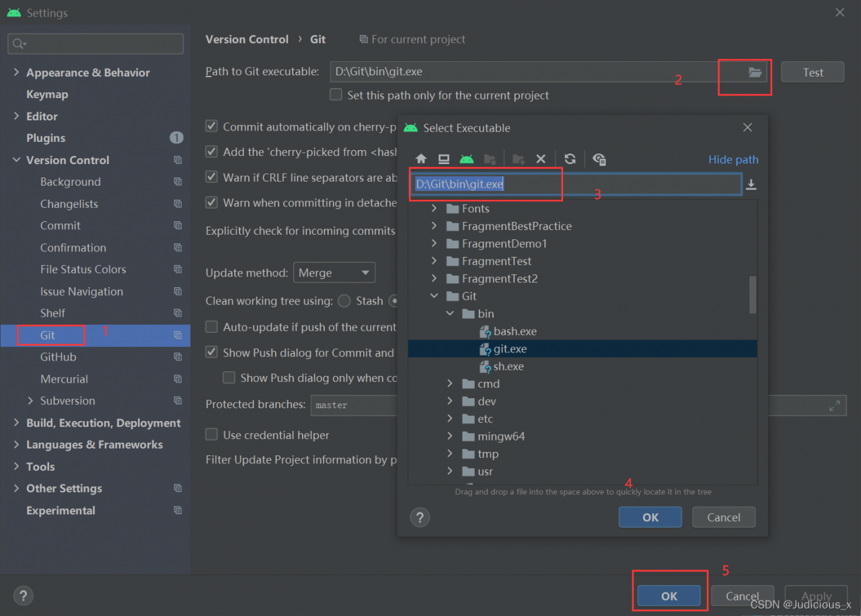
Task: Click the Show hidden files eye icon
Action: tap(599, 159)
